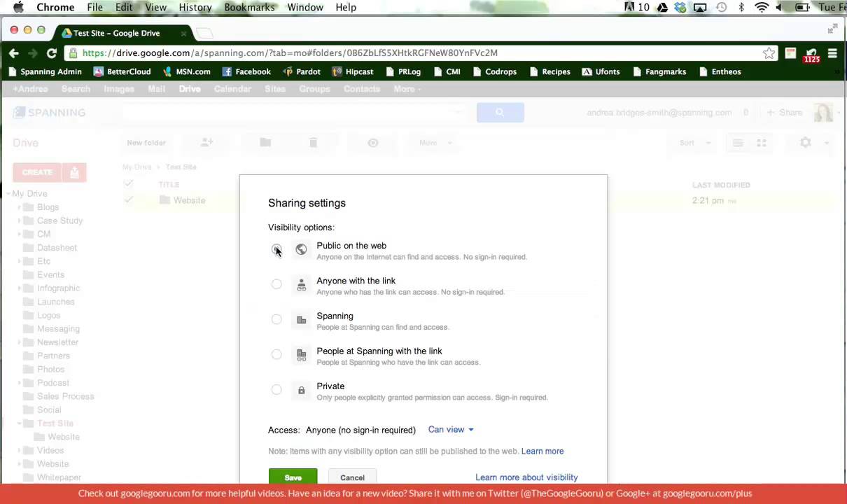
Task: Click the globe icon for Public on web
Action: point(301,249)
